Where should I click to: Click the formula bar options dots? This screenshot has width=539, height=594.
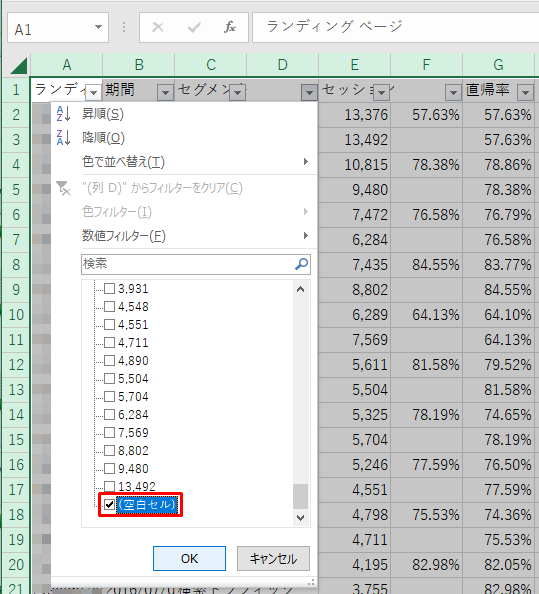tap(124, 27)
